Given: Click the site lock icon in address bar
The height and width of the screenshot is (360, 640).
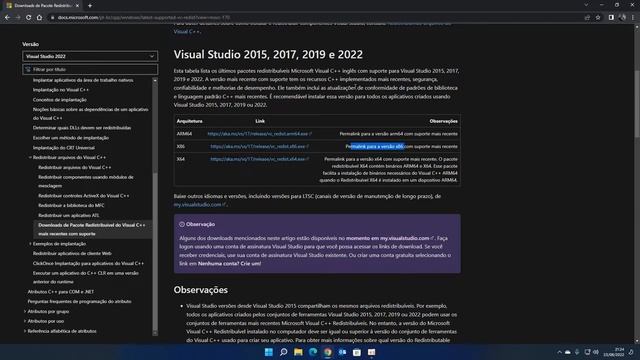Looking at the screenshot, I should (x=52, y=18).
